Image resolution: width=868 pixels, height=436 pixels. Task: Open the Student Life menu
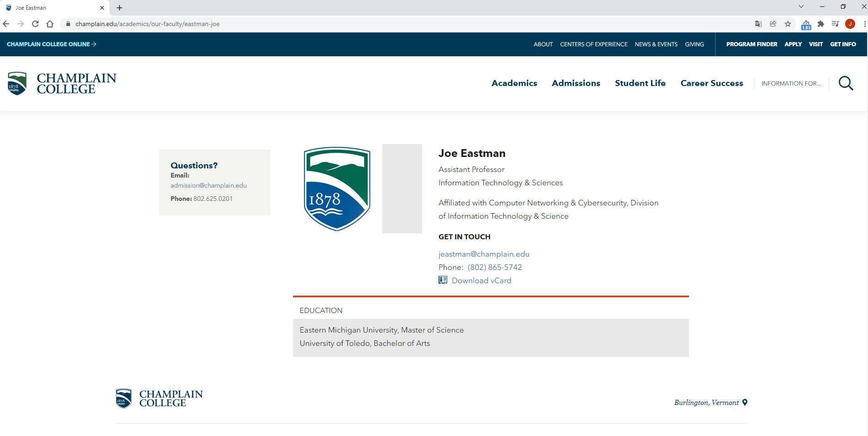tap(640, 83)
